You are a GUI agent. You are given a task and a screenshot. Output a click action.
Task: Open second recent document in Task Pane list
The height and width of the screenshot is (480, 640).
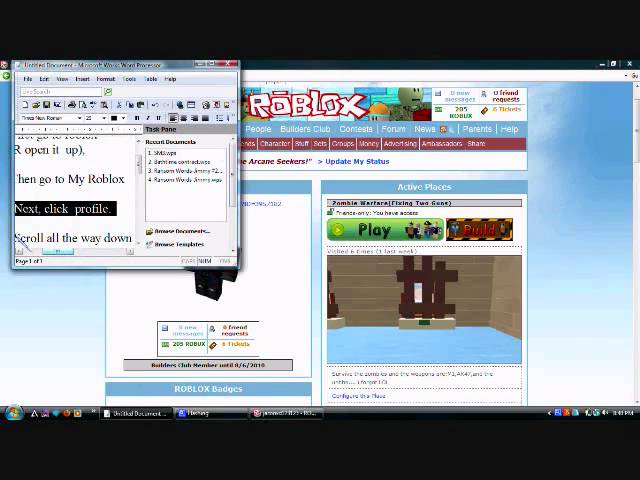tap(179, 162)
